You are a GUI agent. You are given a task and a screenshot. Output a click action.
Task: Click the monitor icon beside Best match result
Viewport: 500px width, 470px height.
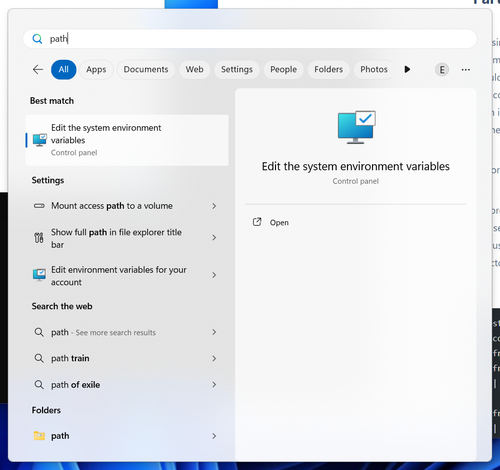[x=40, y=140]
